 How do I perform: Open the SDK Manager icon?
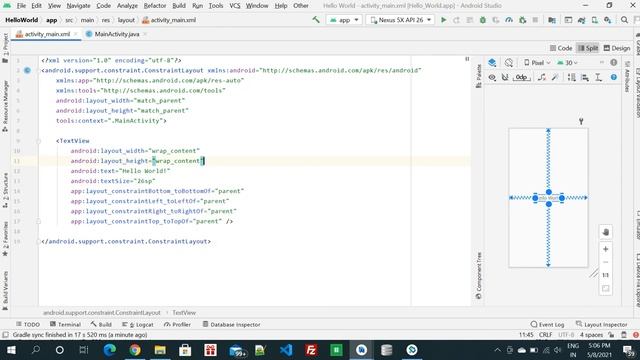tap(608, 20)
